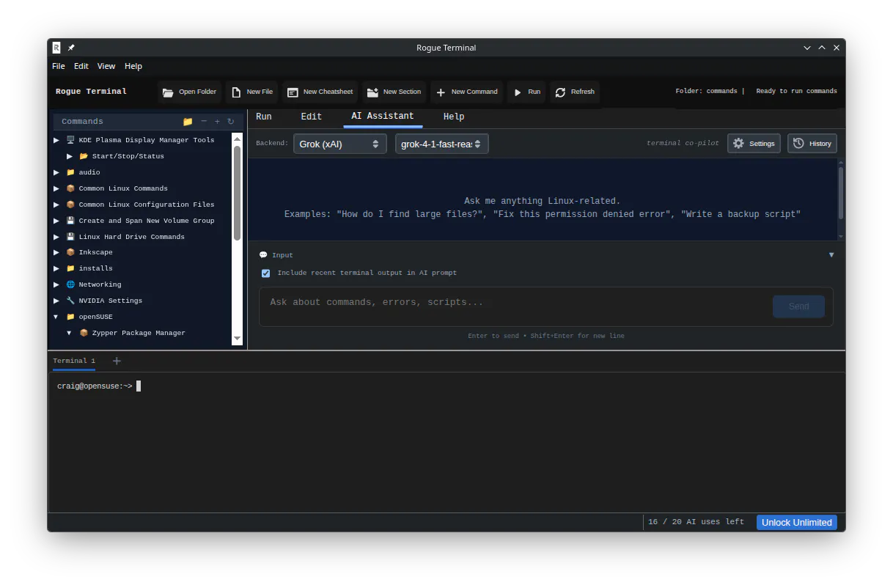Expand the Common Linux Configuration Files node
Image resolution: width=893 pixels, height=588 pixels.
(x=56, y=205)
